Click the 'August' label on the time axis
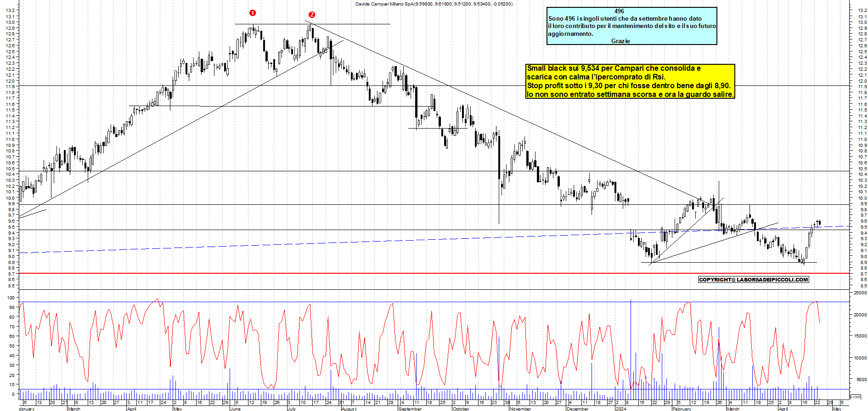Screen dimensions: 868x411 [349, 409]
